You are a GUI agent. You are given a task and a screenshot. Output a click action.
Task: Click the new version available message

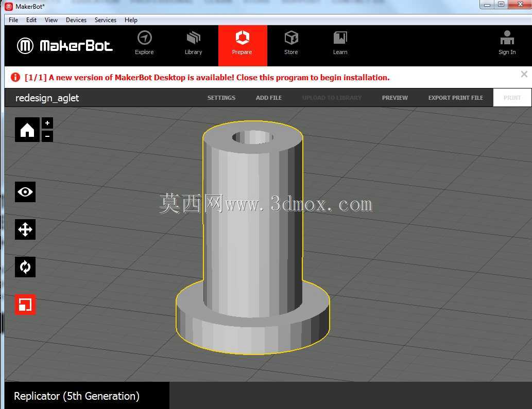click(x=208, y=78)
